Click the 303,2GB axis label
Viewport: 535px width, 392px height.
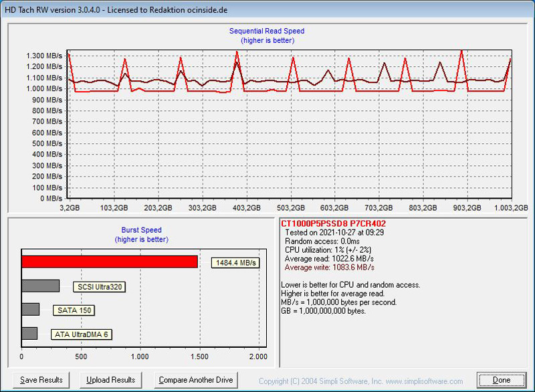(x=203, y=208)
